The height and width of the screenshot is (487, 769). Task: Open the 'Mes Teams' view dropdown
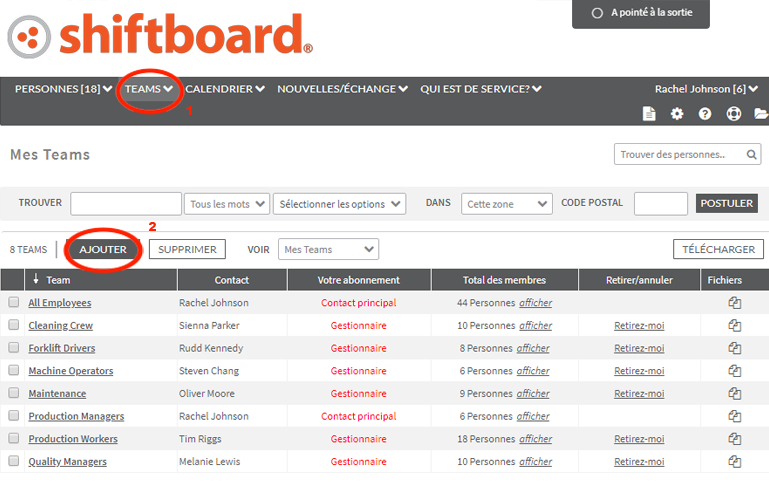(328, 249)
